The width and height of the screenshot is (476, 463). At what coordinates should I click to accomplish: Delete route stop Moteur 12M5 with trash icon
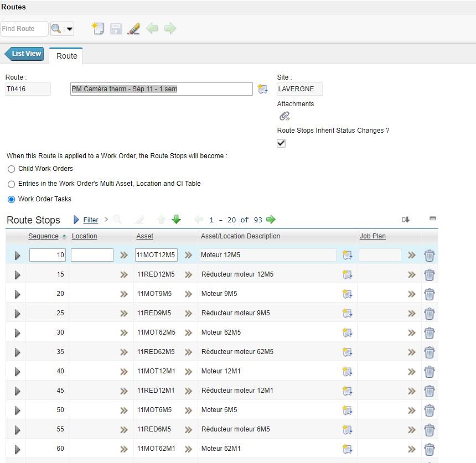[x=429, y=256]
